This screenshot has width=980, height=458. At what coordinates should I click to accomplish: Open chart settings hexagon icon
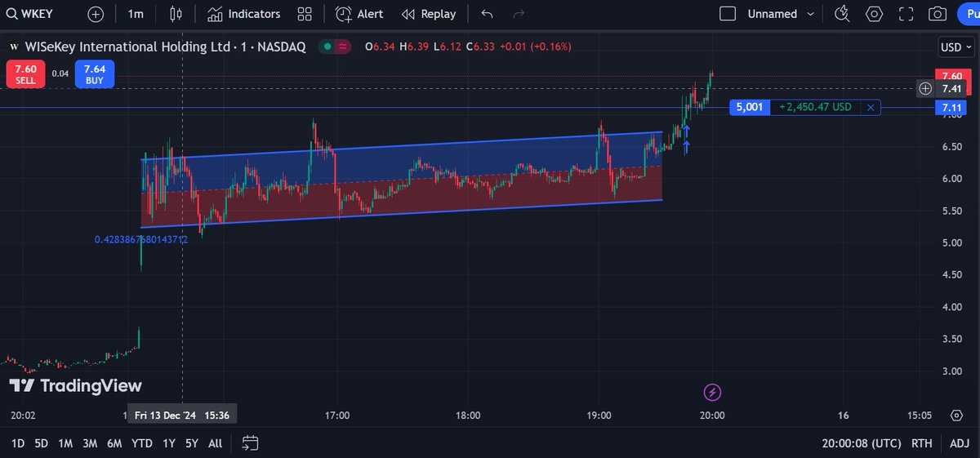click(875, 14)
